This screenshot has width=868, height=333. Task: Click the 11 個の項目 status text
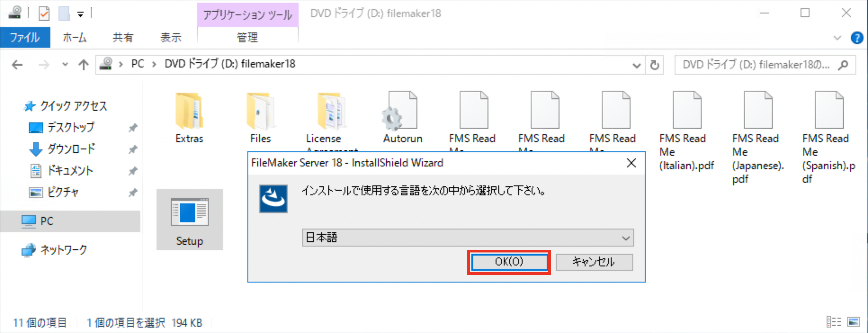tap(40, 323)
